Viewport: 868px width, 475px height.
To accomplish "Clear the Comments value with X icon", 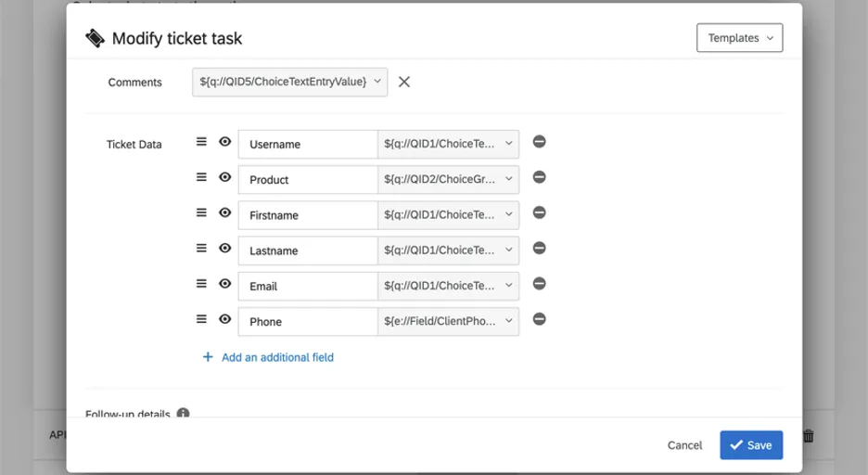I will (404, 82).
